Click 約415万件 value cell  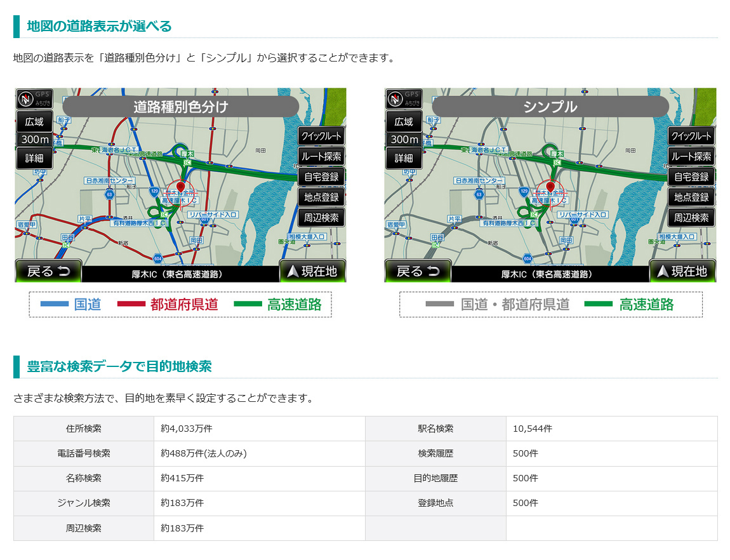click(x=260, y=479)
